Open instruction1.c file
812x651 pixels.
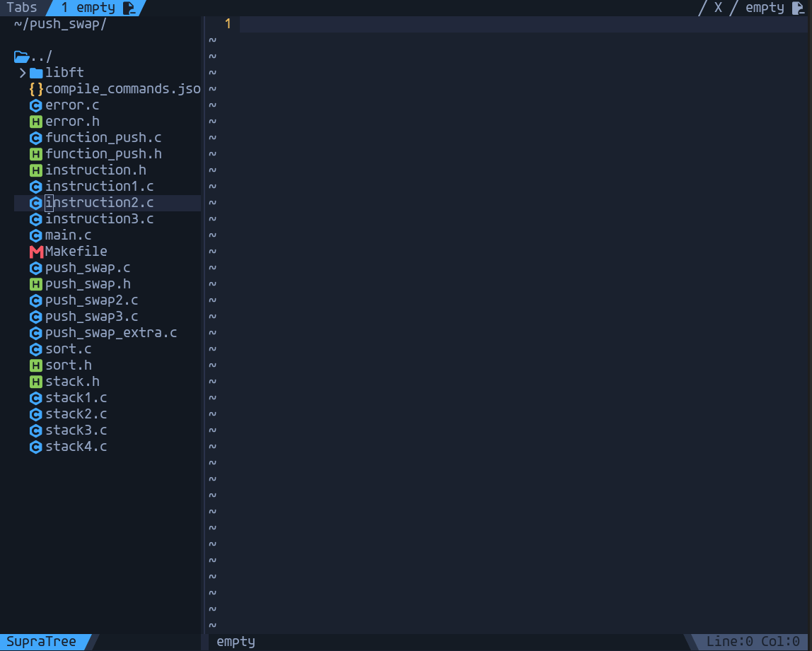[100, 187]
